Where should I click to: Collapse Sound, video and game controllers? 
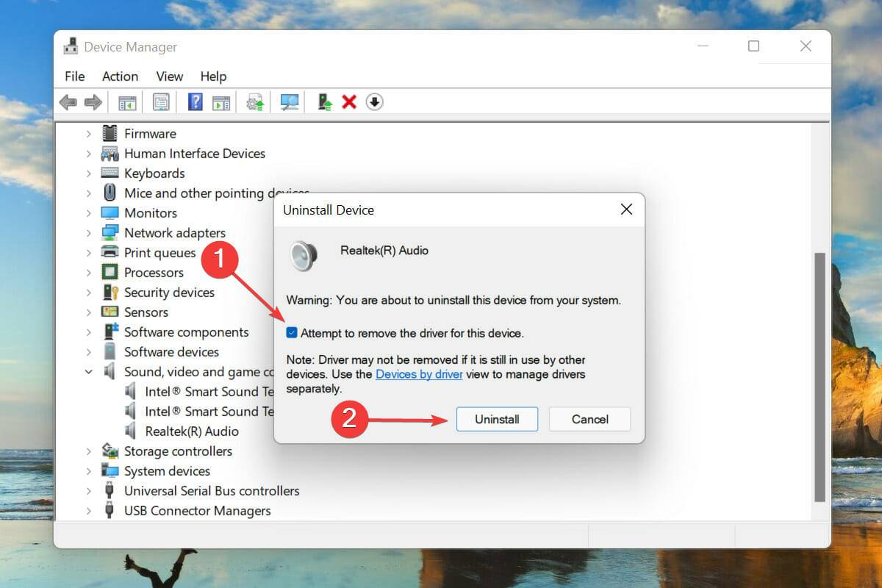click(x=88, y=372)
